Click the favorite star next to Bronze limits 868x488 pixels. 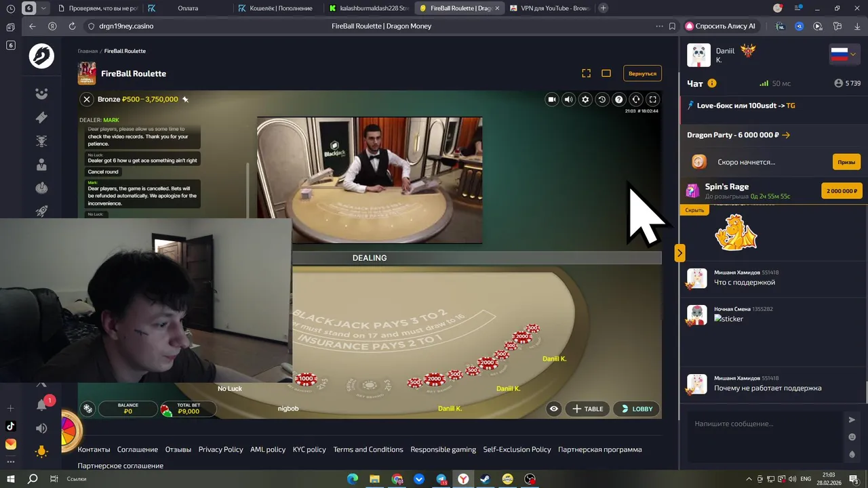[x=185, y=99]
